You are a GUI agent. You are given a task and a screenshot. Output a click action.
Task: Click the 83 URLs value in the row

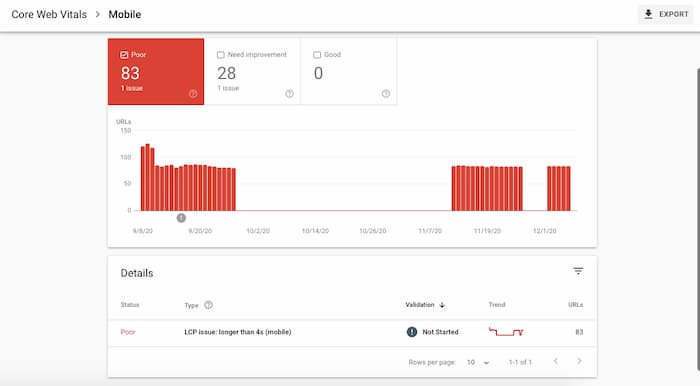[x=579, y=332]
